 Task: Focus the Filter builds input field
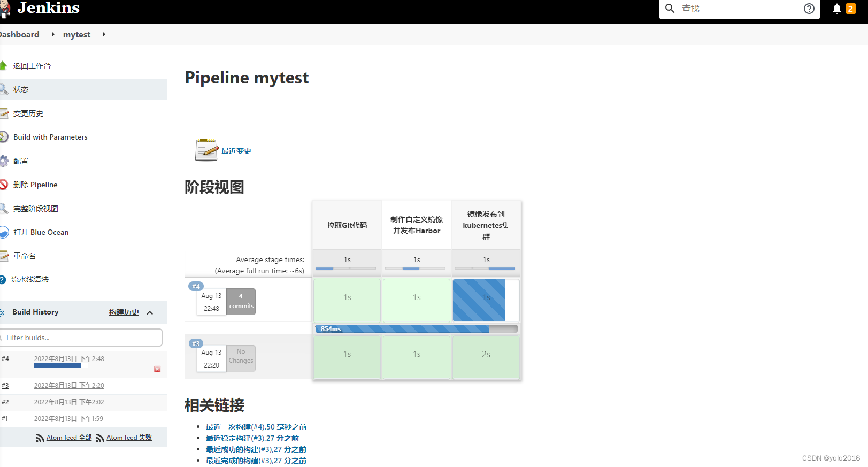coord(81,338)
